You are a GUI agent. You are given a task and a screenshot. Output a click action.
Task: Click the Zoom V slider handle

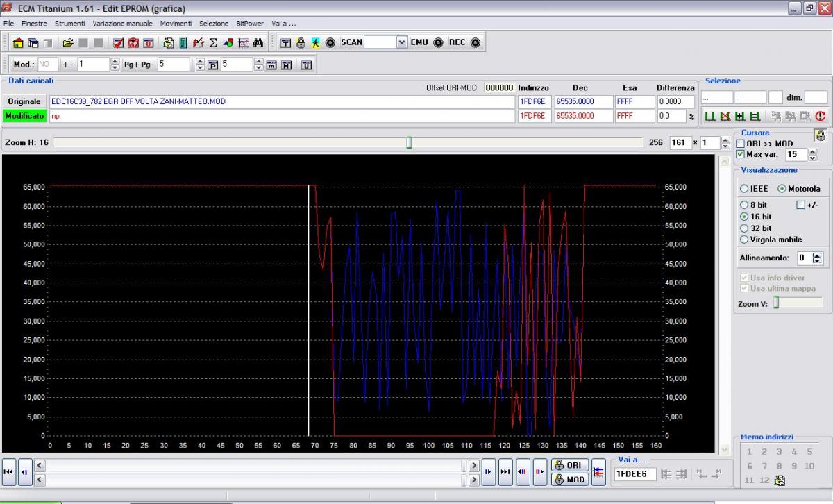tap(777, 303)
